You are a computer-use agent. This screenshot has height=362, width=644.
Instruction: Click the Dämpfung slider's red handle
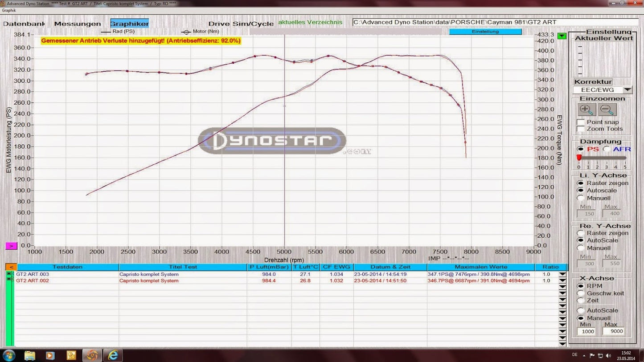579,158
